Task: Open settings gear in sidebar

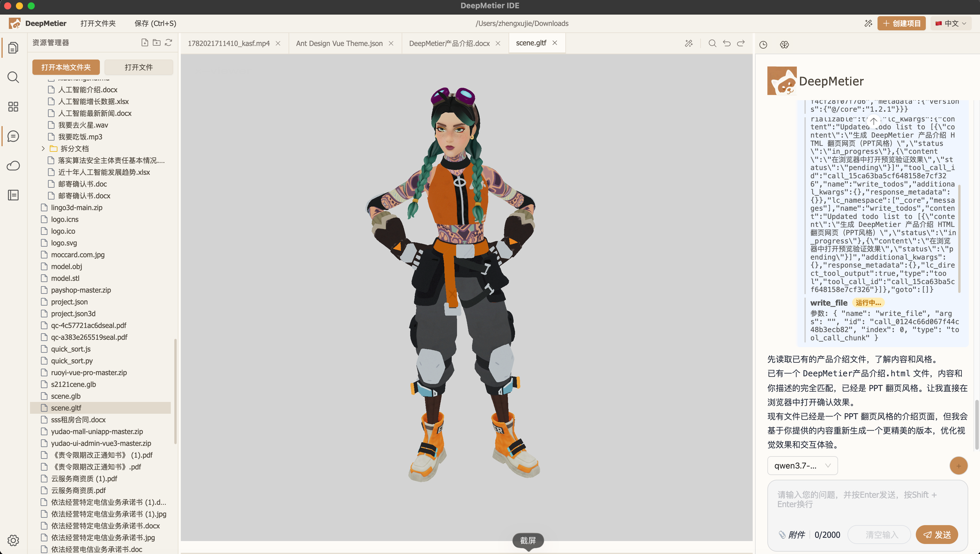Action: point(13,540)
